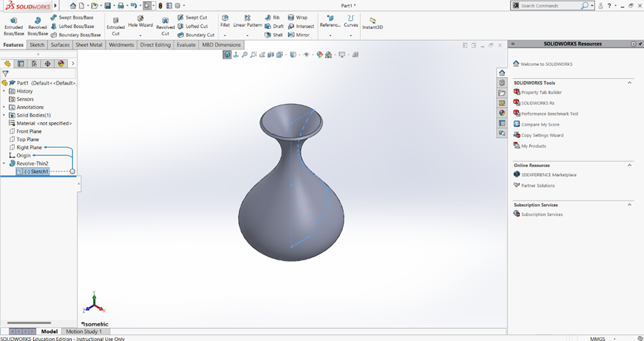Image resolution: width=644 pixels, height=341 pixels.
Task: Select the Draft tool
Action: (274, 26)
